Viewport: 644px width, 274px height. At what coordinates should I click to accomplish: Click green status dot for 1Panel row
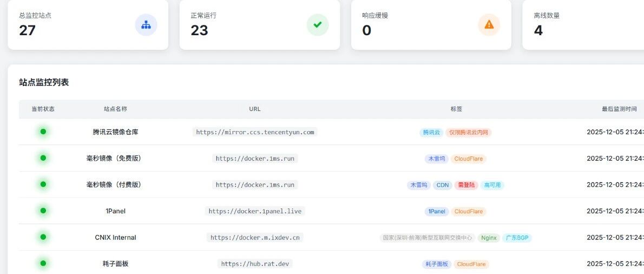pos(43,210)
